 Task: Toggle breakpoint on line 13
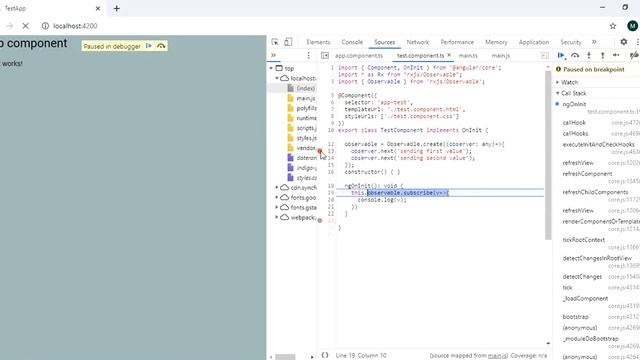(x=331, y=151)
